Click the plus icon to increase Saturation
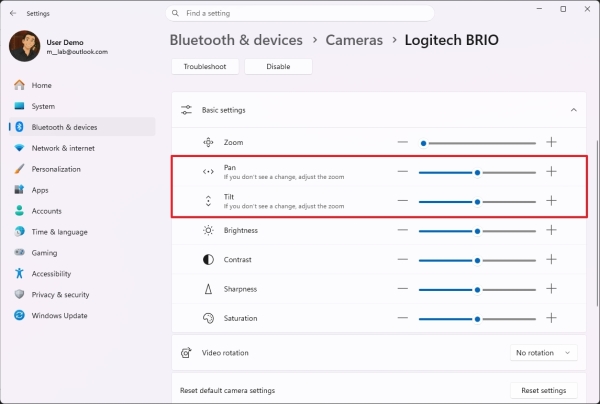 (551, 318)
